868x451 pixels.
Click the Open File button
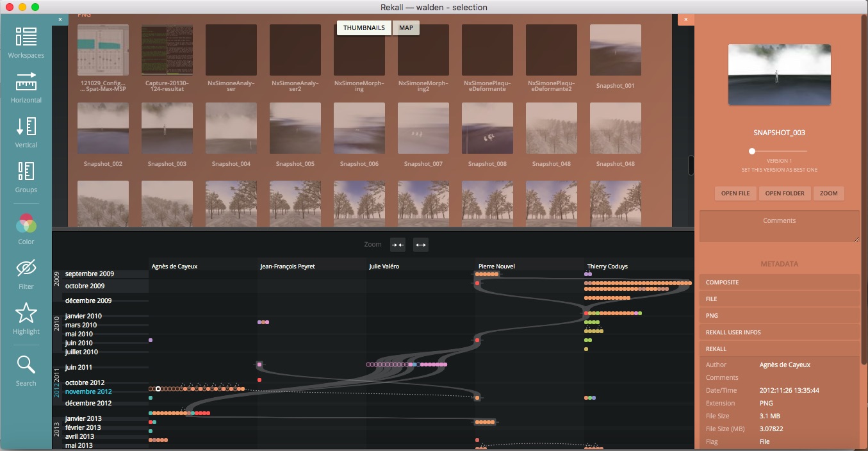735,193
